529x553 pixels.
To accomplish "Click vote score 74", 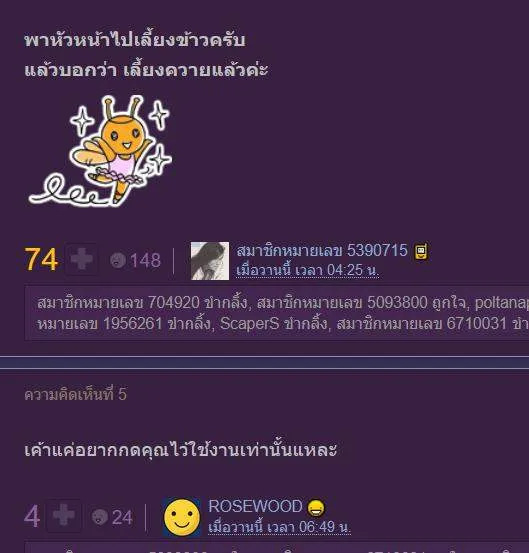I will coord(41,260).
